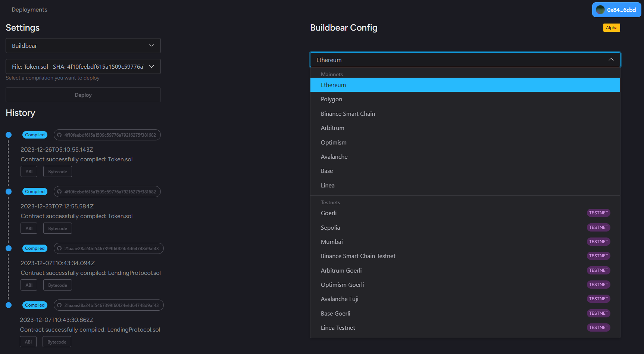
Task: Select Optimism from the Mainnets list
Action: tap(465, 142)
